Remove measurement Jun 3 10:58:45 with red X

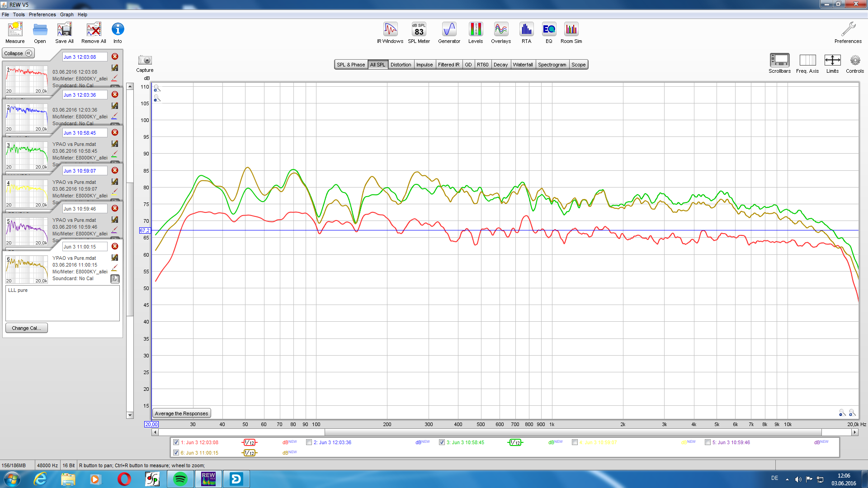point(115,132)
